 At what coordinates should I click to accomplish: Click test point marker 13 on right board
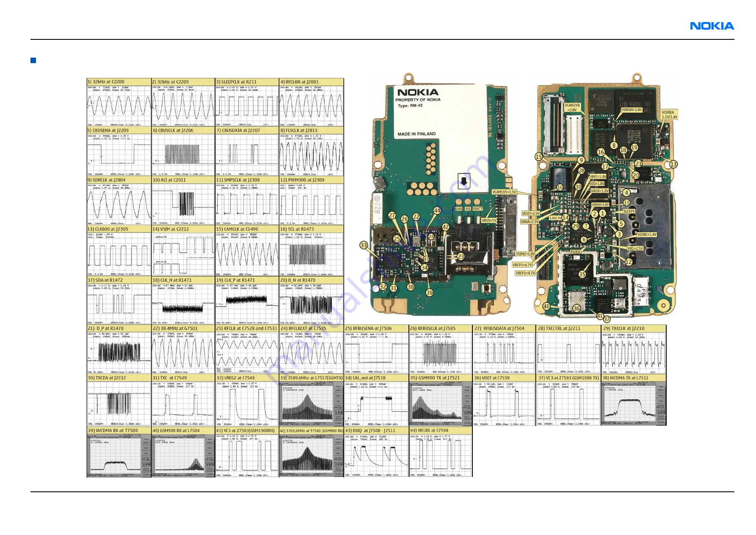coord(673,164)
